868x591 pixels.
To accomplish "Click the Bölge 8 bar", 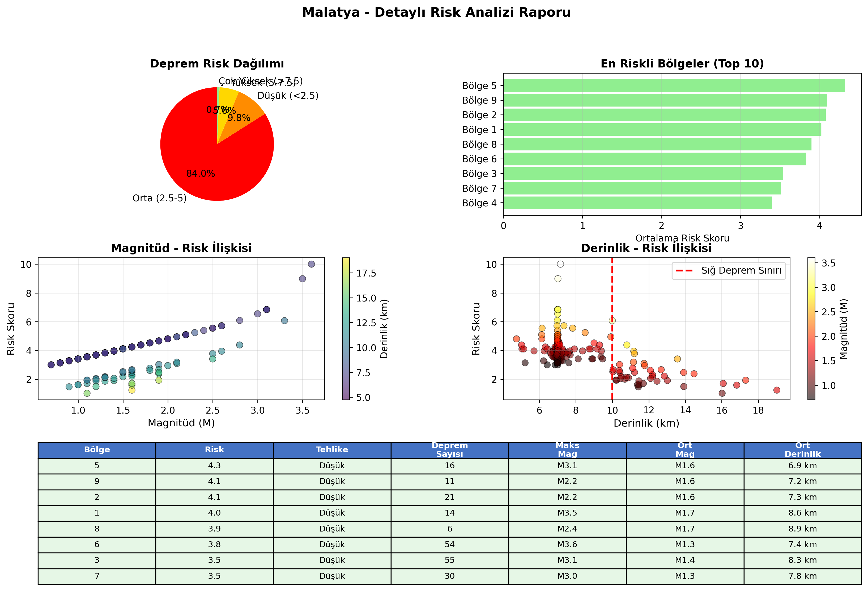I will [658, 144].
